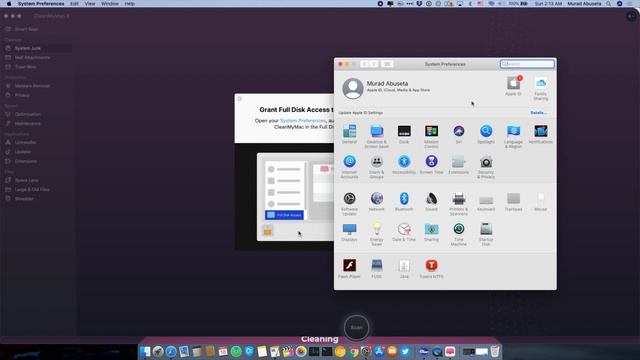Click Scan button in CleanMyMac window
This screenshot has width=640, height=360.
(x=356, y=327)
